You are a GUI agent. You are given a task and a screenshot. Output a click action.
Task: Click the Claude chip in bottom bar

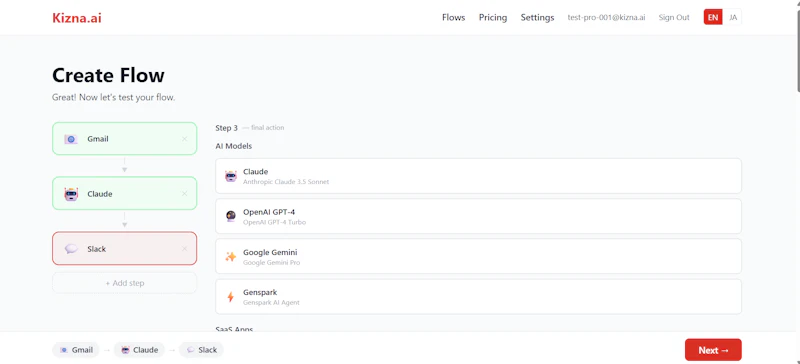(139, 350)
